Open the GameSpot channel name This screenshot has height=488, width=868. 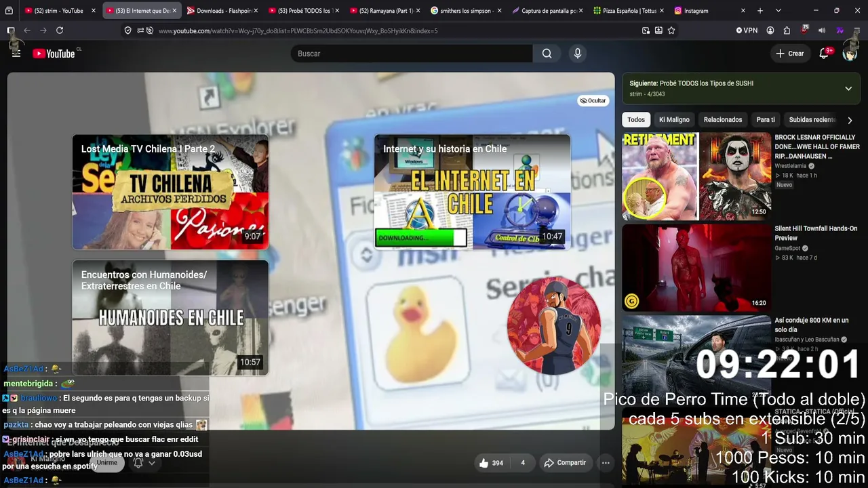[x=787, y=249]
